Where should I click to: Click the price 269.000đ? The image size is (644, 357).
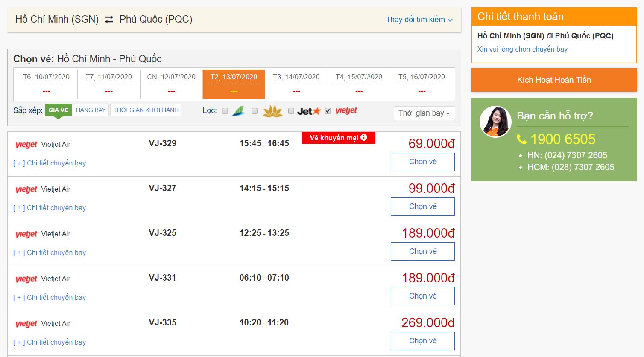tap(428, 323)
